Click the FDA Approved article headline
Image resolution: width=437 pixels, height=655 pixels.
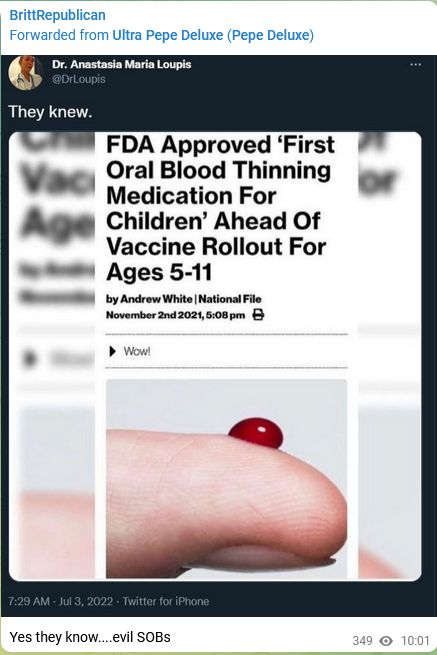pyautogui.click(x=220, y=208)
